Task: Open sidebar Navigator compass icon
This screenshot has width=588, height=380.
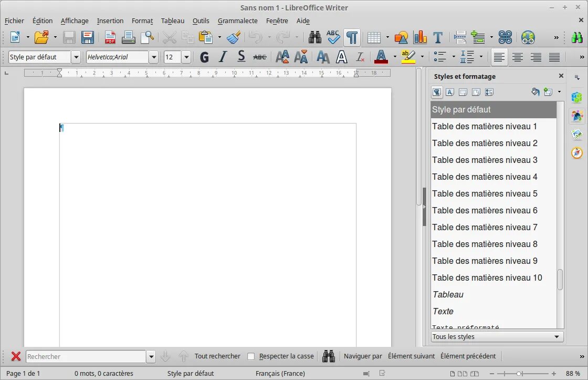Action: 577,153
